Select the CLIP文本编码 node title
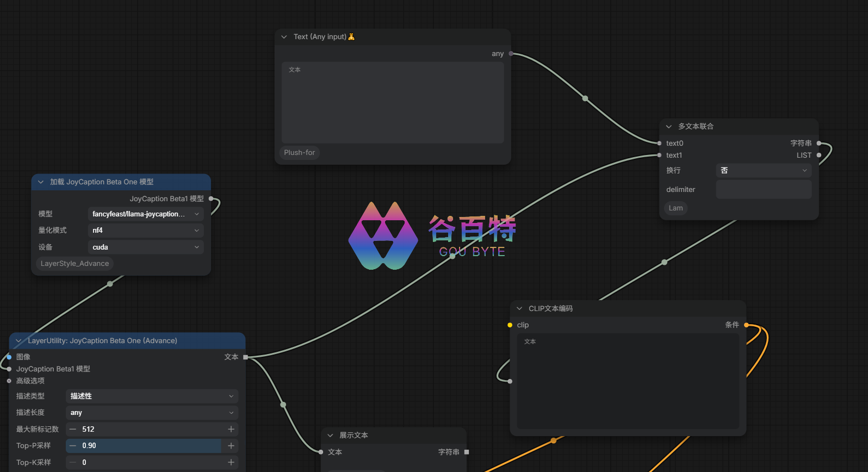The height and width of the screenshot is (472, 868). tap(550, 309)
